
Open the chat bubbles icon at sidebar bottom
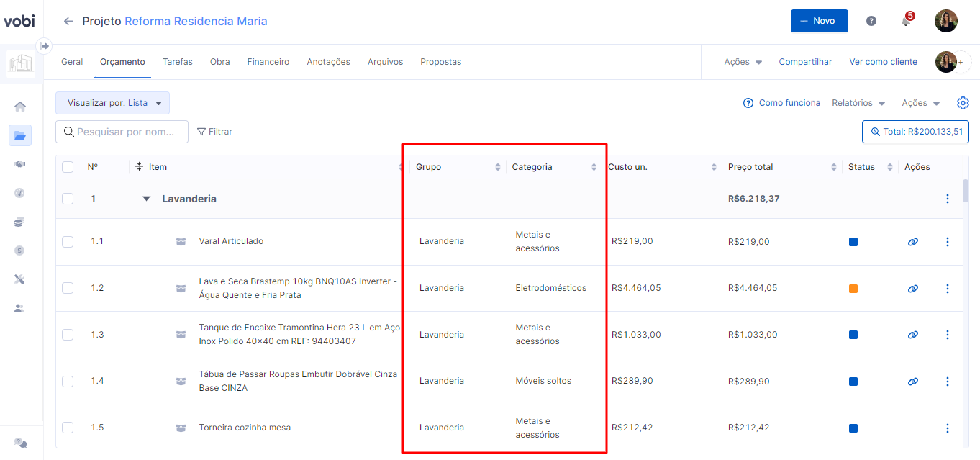coord(21,443)
